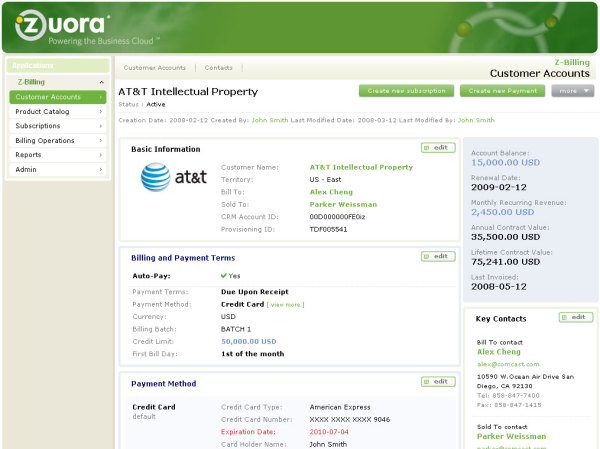Open the view more credit card link
This screenshot has height=449, width=600.
(285, 304)
